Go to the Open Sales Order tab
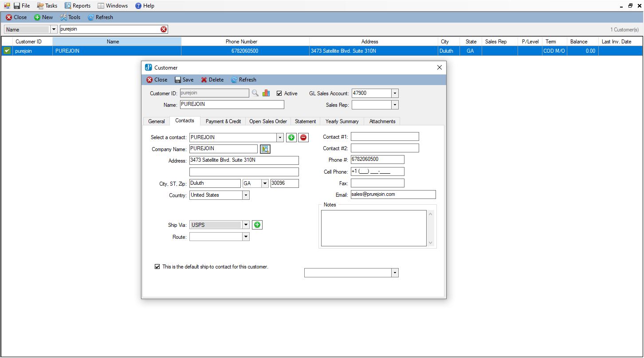The height and width of the screenshot is (358, 644). (x=268, y=121)
